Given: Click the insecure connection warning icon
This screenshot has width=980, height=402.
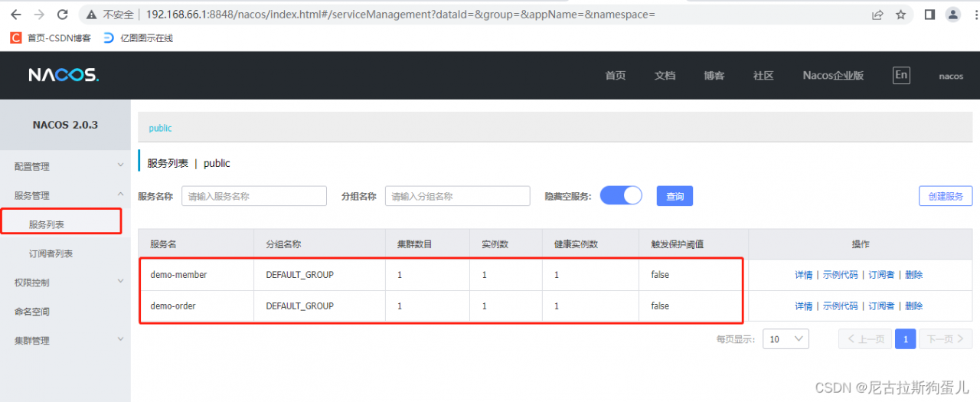Looking at the screenshot, I should click(x=92, y=15).
